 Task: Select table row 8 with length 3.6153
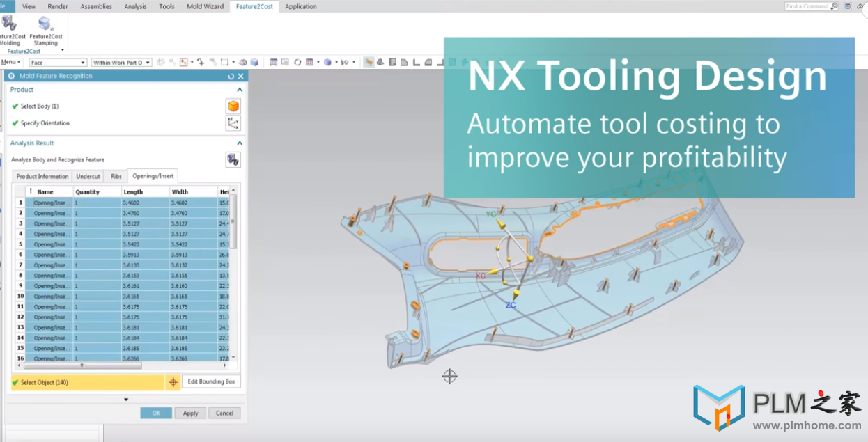coord(123,276)
